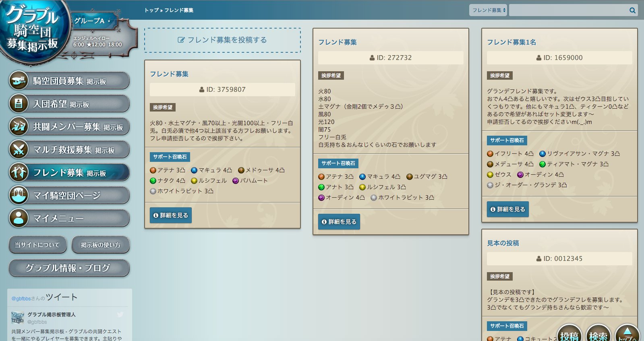
Task: View details of ID 3759807 post
Action: point(171,215)
